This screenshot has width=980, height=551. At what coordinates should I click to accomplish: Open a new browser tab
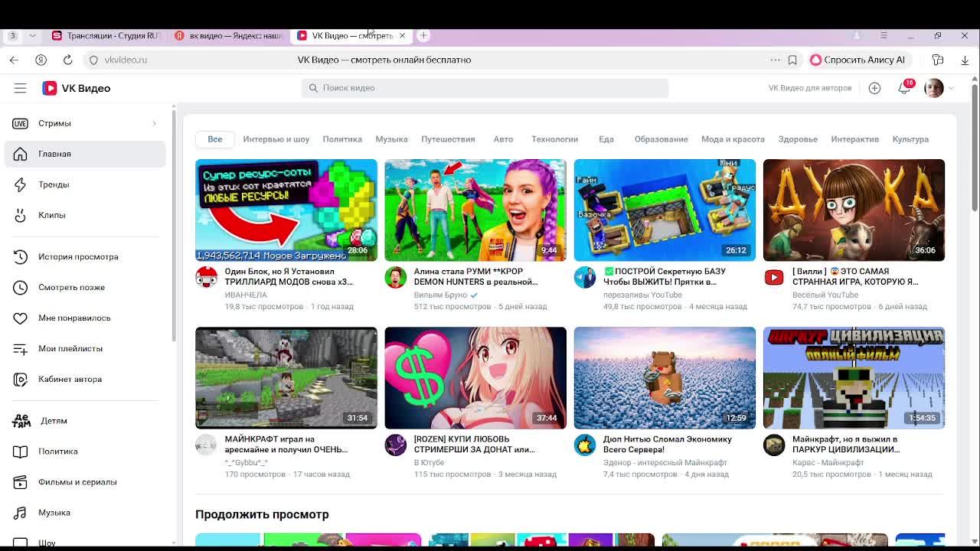(x=423, y=35)
